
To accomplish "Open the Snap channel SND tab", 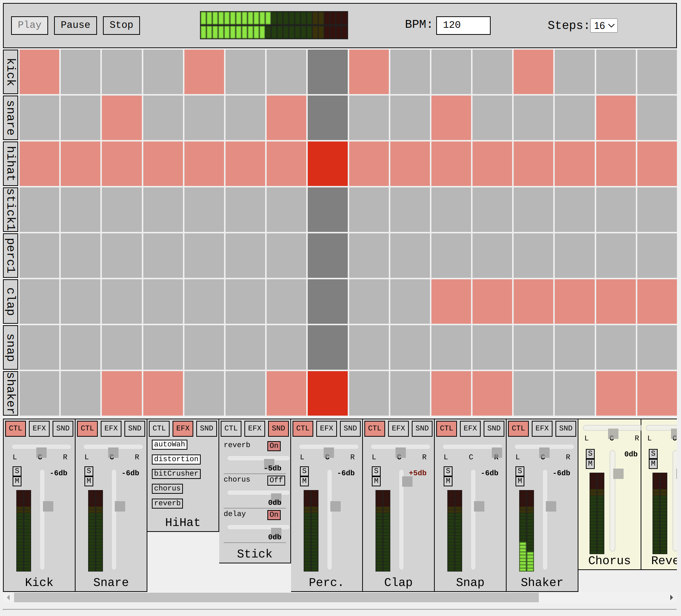I will point(494,429).
